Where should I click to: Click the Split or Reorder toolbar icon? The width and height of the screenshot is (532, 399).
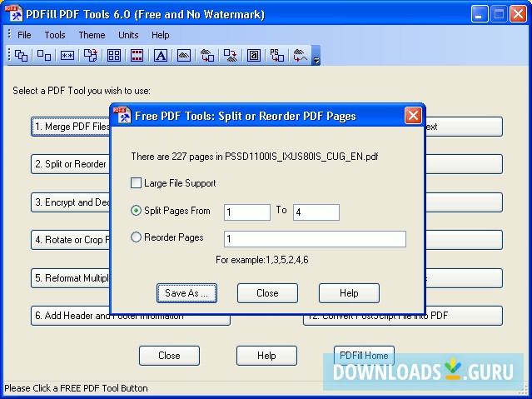pyautogui.click(x=44, y=55)
